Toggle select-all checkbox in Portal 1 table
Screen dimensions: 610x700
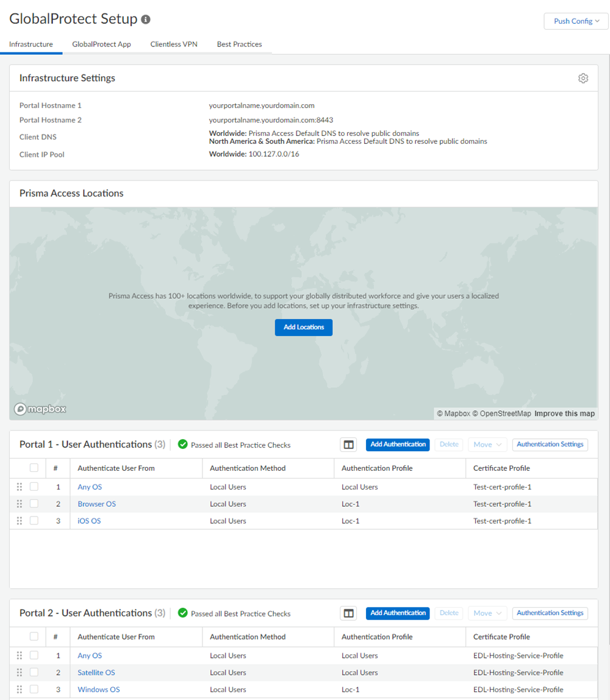coord(34,468)
